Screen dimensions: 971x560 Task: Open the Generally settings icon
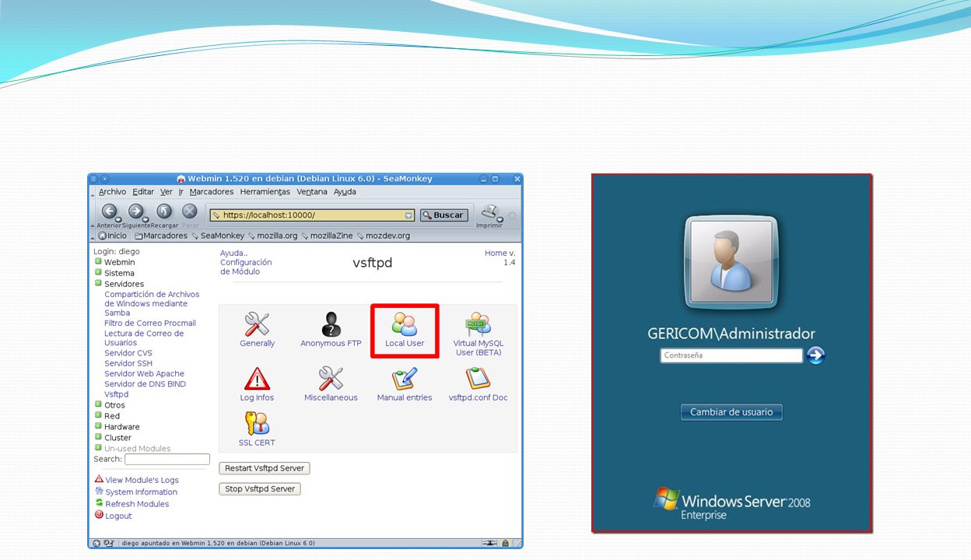[257, 324]
